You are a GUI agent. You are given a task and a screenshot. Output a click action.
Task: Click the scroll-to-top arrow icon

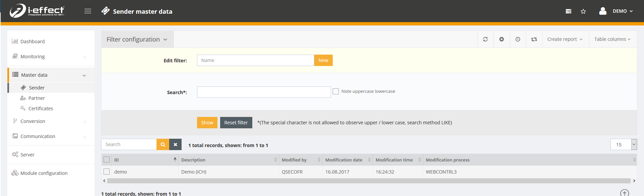coord(624,193)
